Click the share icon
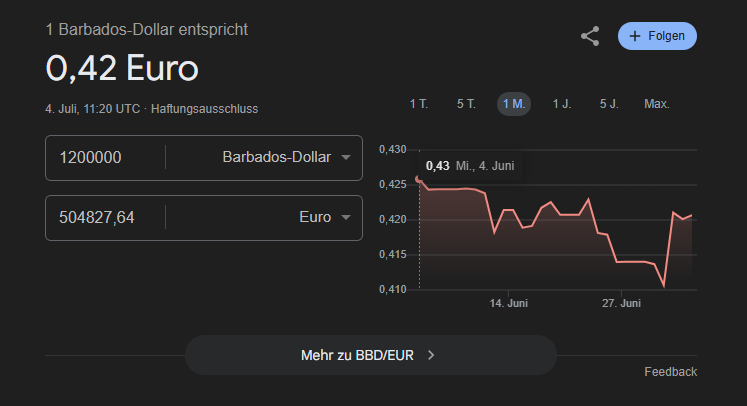 click(x=590, y=36)
